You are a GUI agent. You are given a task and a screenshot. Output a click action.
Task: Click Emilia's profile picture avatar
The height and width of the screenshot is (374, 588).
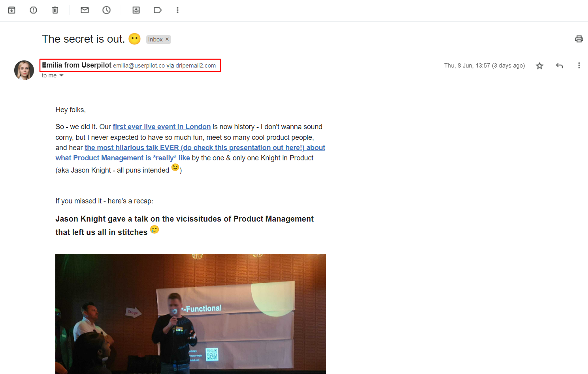click(24, 70)
